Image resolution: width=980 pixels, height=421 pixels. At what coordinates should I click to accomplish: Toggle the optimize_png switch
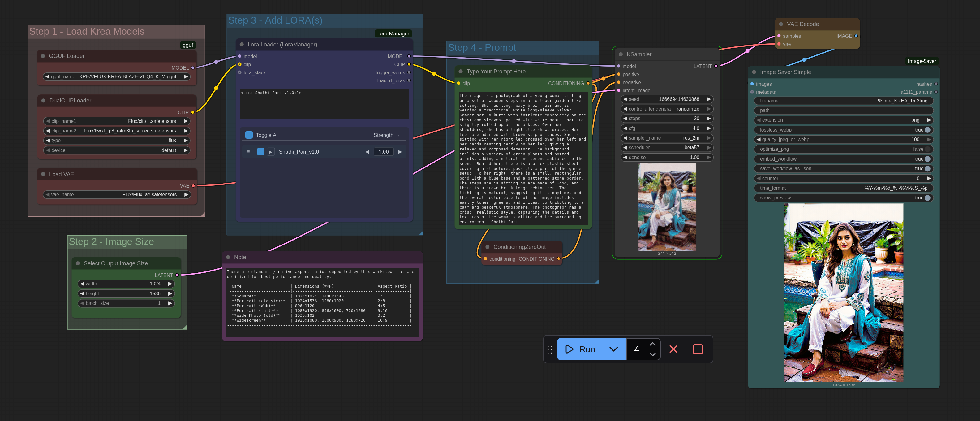coord(927,149)
